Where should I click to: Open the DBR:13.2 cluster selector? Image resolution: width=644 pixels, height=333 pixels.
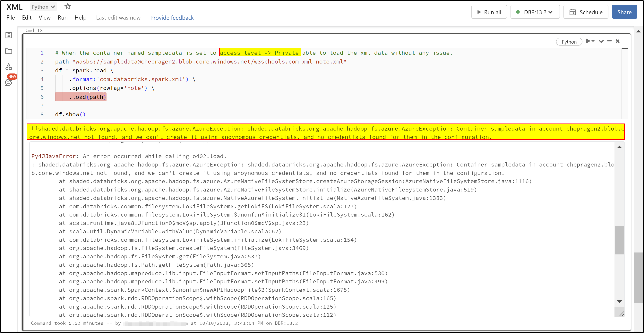click(535, 12)
